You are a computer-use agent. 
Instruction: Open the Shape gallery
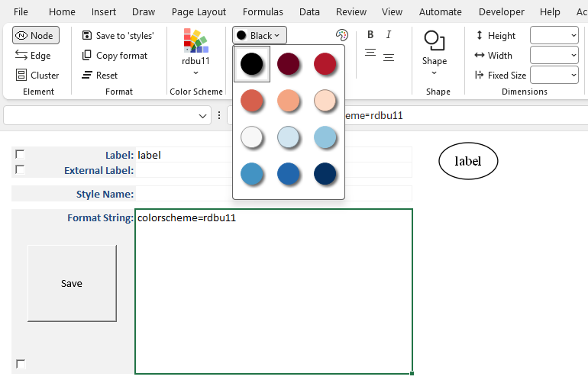pos(435,53)
